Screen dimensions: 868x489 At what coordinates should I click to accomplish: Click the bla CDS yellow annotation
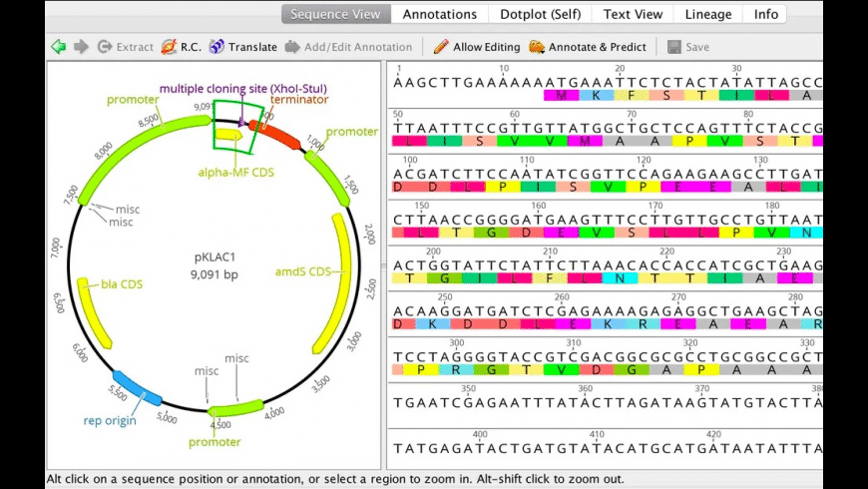[93, 313]
